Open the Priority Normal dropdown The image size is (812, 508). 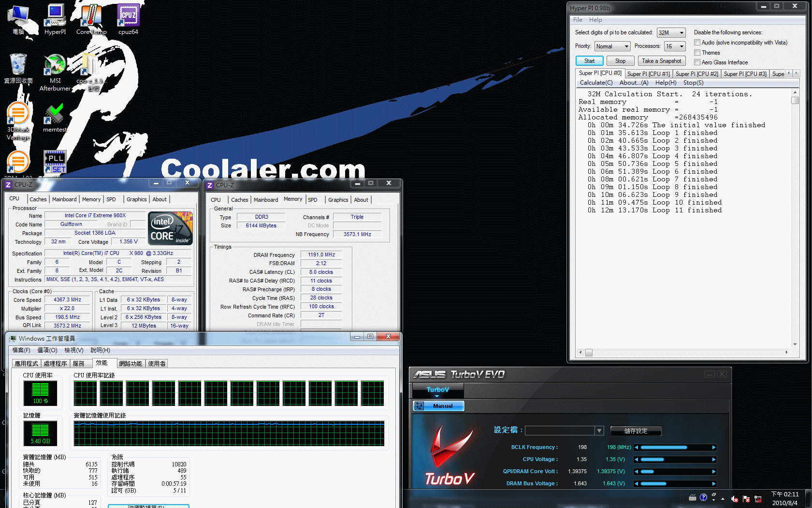coord(612,46)
